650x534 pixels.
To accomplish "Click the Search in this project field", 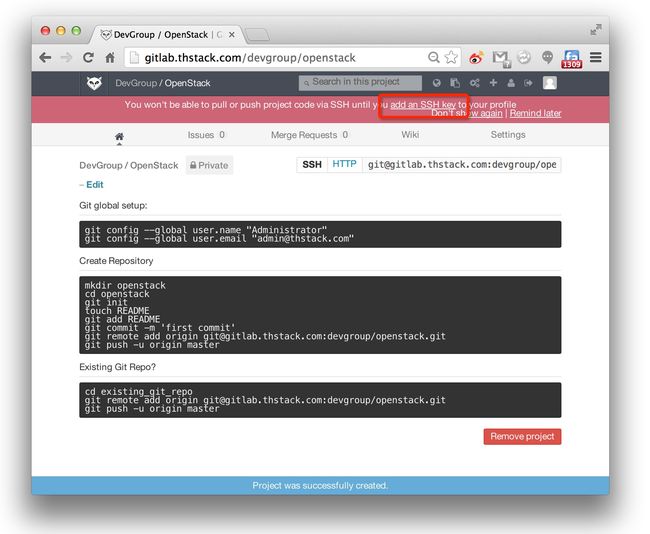I will click(x=360, y=83).
